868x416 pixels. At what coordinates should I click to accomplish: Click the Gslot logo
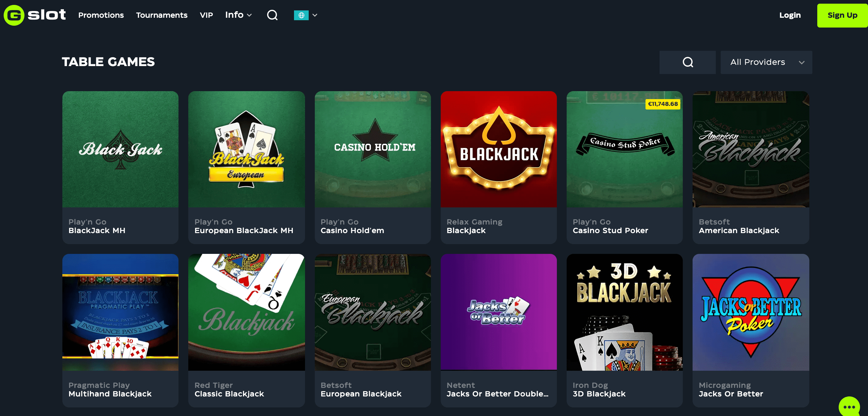point(35,15)
